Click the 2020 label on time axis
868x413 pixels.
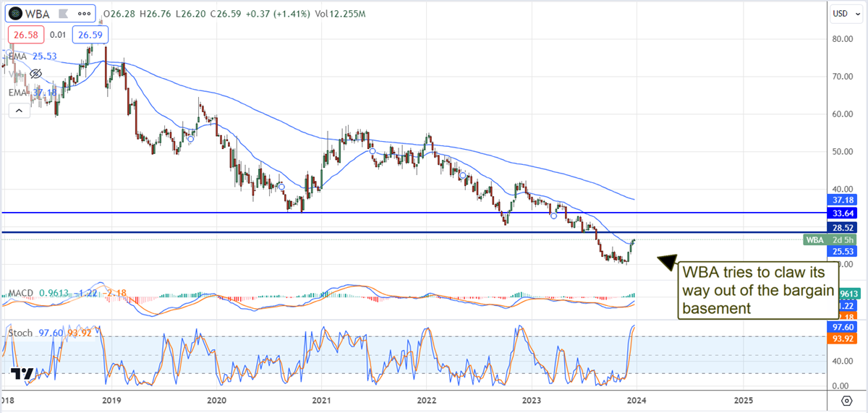point(216,399)
